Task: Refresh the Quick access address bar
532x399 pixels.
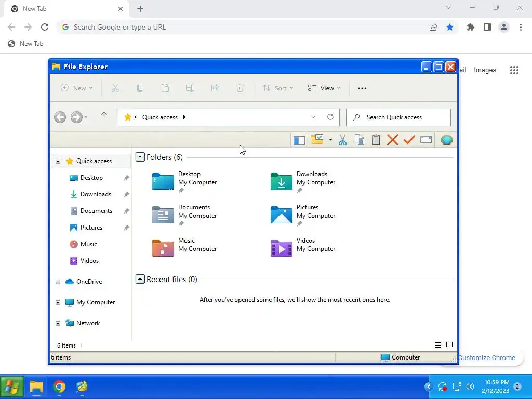Action: pos(330,117)
